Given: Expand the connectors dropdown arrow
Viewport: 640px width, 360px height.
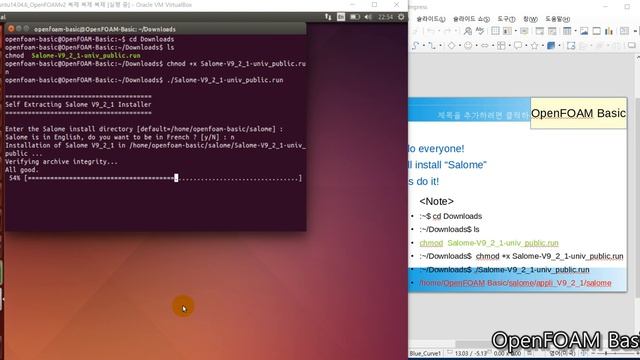Looking at the screenshot, I should (440, 46).
